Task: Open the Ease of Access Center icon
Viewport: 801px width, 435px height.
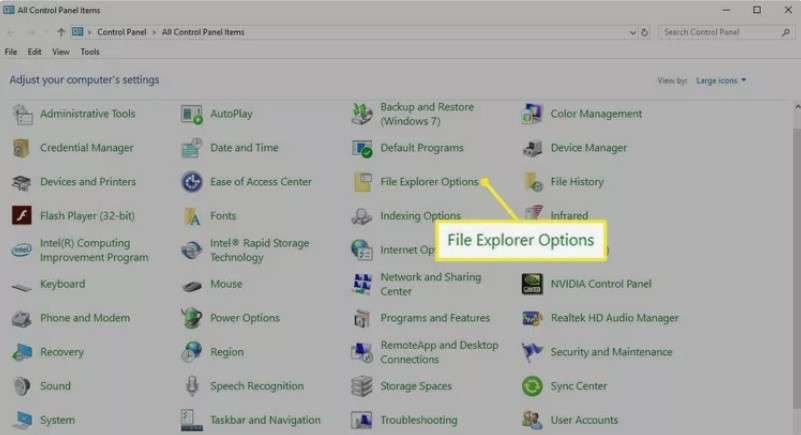Action: 192,182
